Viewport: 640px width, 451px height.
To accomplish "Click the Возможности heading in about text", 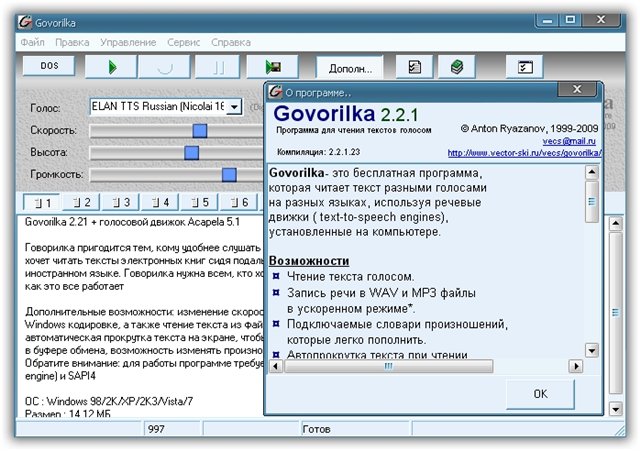I will click(309, 261).
